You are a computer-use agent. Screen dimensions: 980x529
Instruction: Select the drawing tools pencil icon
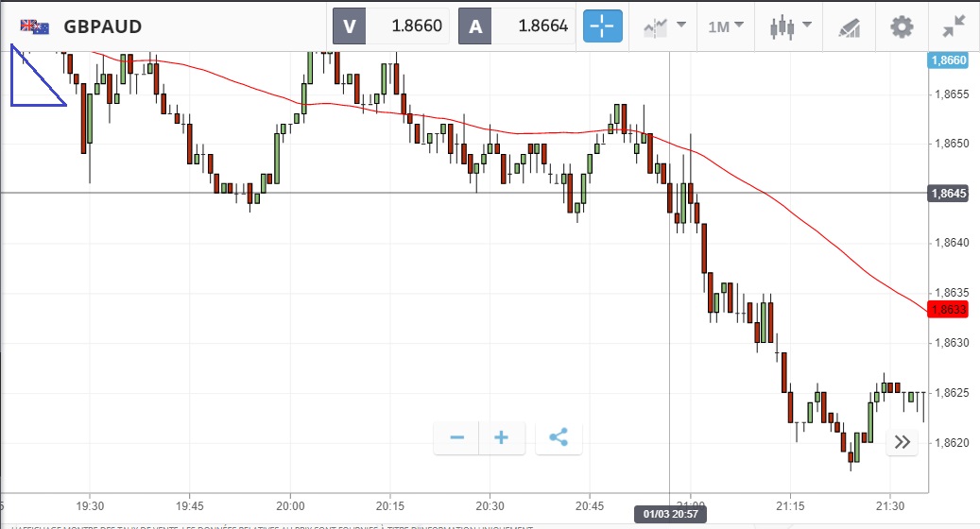[849, 26]
